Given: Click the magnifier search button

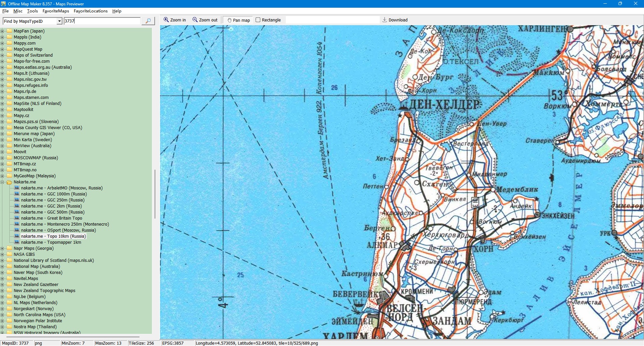Looking at the screenshot, I should pos(148,21).
